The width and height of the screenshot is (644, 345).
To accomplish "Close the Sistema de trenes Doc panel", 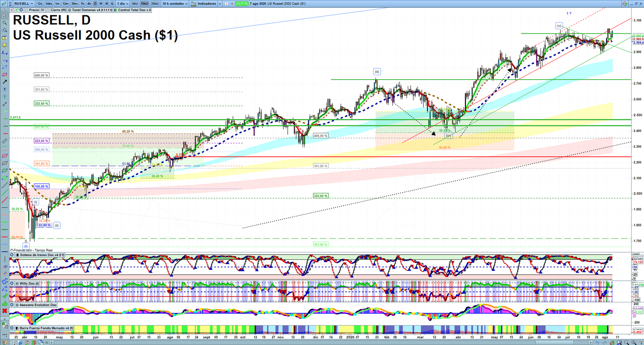I will 12,255.
